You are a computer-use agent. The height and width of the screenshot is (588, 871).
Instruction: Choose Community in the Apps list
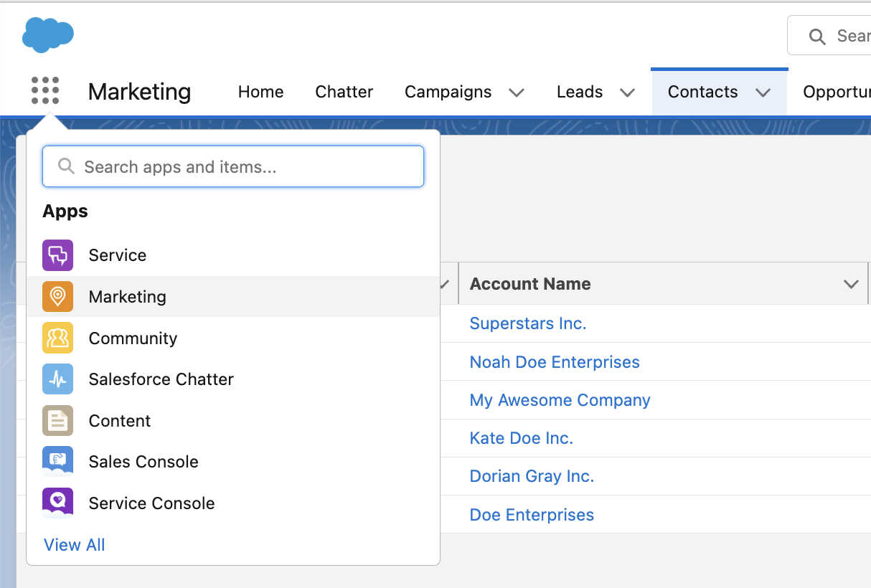(233, 338)
